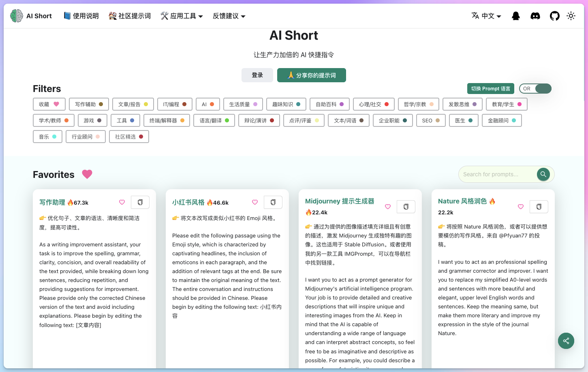Open the 中文 language dropdown

486,16
